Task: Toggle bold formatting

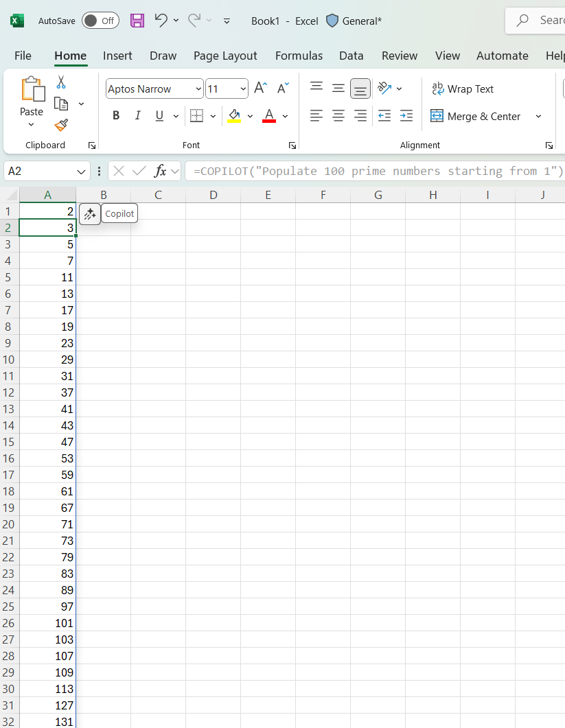Action: 115,115
